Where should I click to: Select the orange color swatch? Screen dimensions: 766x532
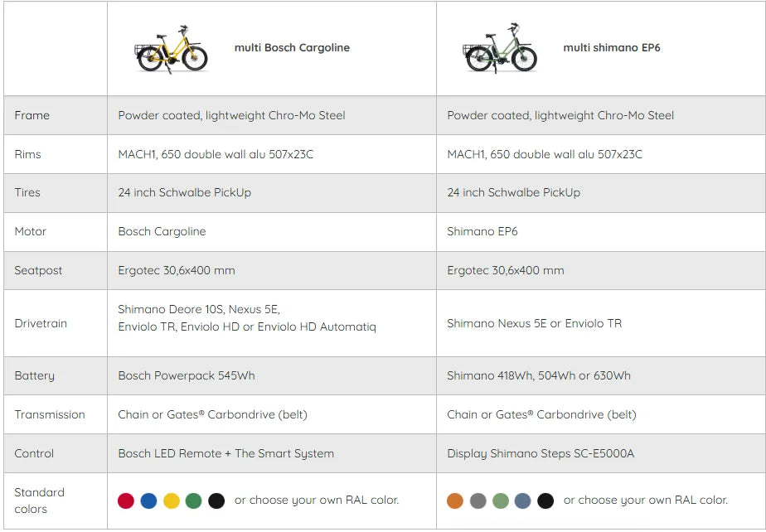click(x=455, y=501)
